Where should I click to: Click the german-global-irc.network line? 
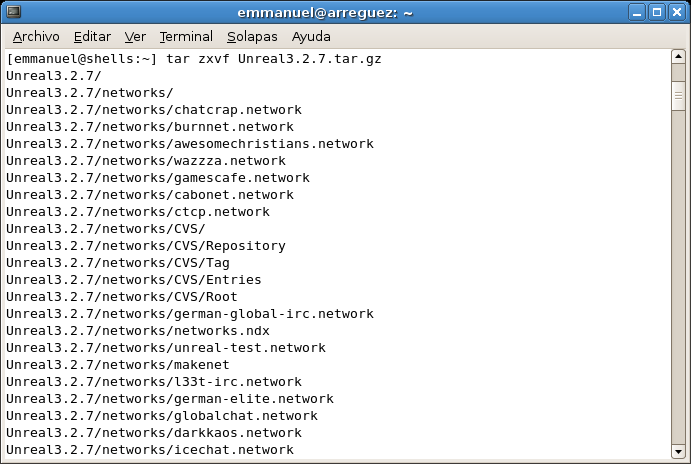pyautogui.click(x=190, y=313)
